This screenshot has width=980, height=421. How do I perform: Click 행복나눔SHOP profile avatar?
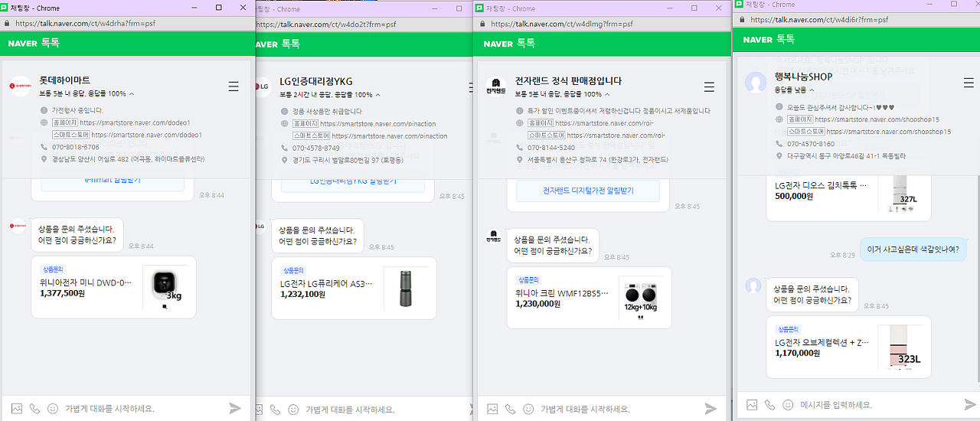point(756,83)
